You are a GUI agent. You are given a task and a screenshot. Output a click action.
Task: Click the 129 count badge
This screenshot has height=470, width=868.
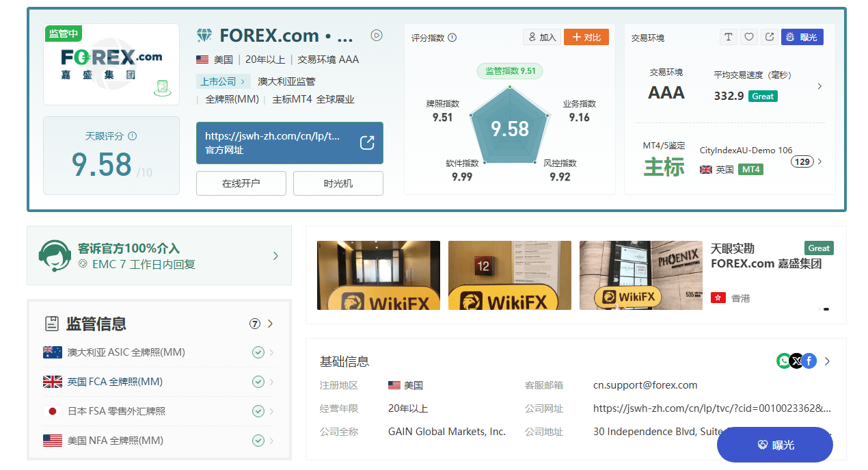point(802,162)
